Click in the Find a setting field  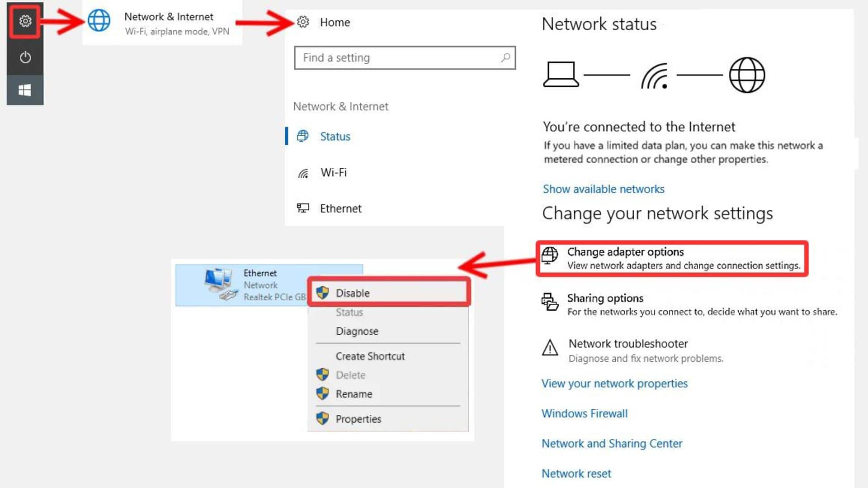(405, 57)
